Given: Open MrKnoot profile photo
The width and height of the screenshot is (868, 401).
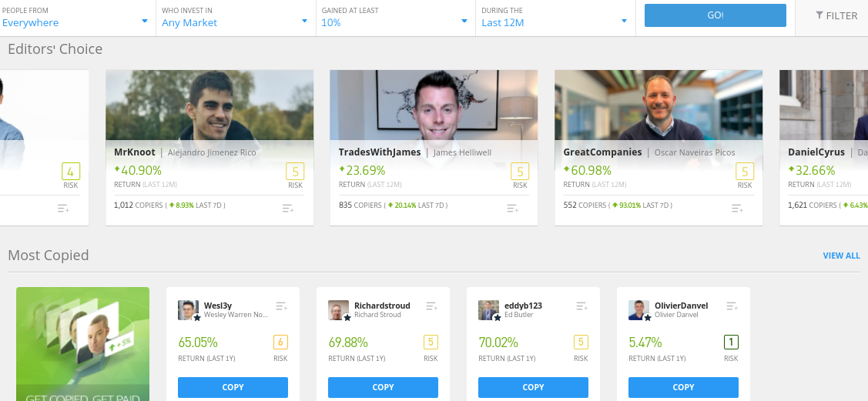Looking at the screenshot, I should 209,105.
